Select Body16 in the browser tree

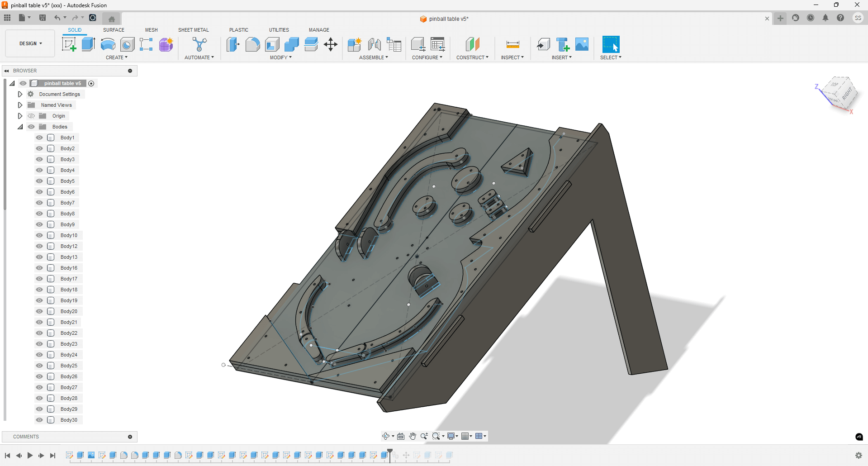pyautogui.click(x=69, y=268)
